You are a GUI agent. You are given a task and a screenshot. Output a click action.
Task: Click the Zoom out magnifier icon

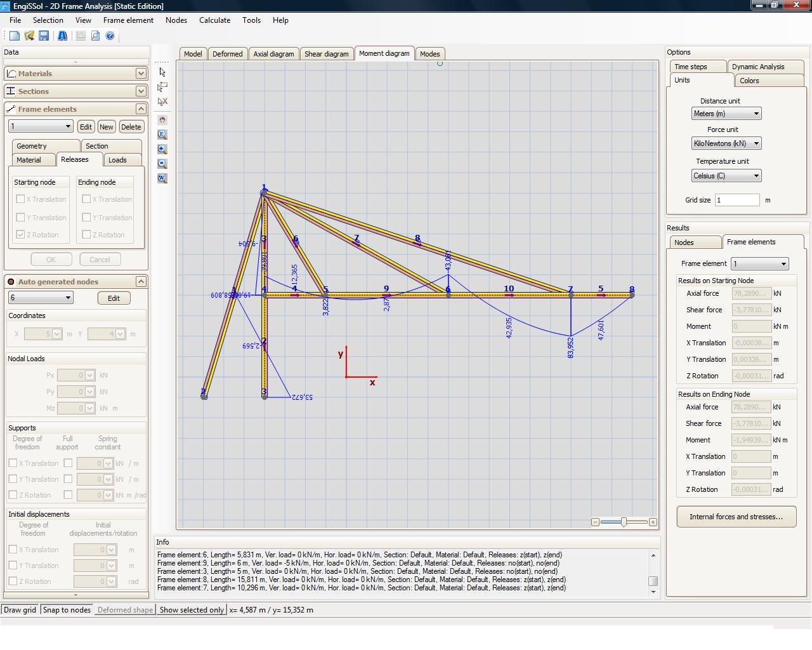(x=162, y=164)
